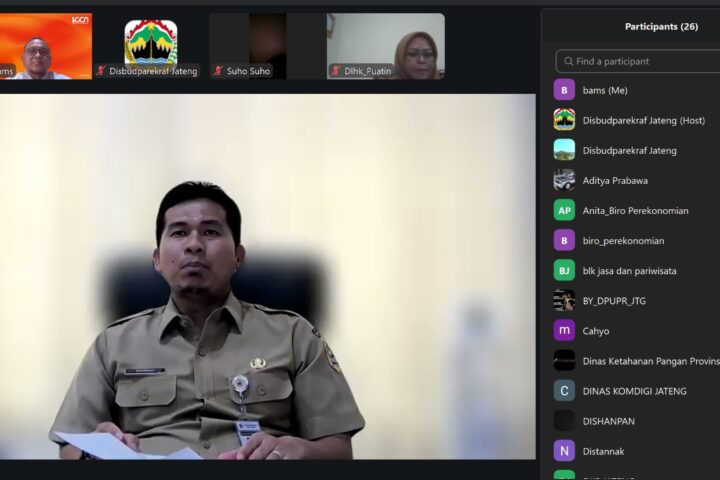This screenshot has height=480, width=720.
Task: Click the Participants (26) panel header
Action: coord(661,27)
